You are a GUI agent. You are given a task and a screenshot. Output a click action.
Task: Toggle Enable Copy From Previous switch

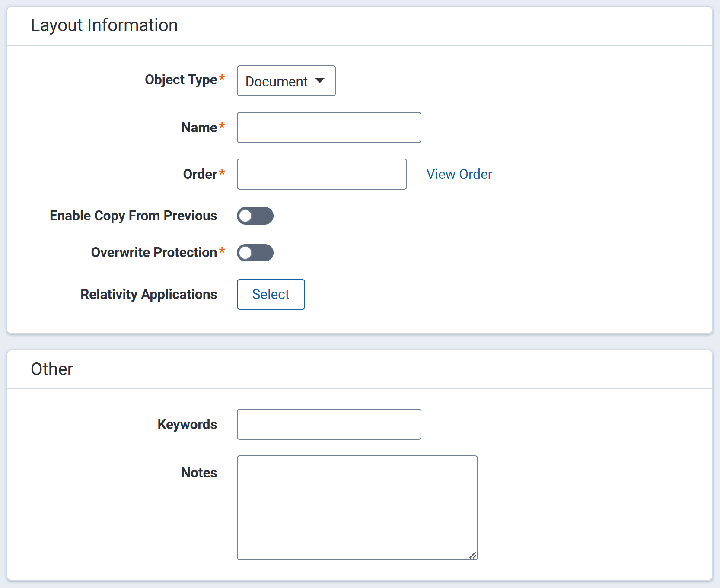[255, 216]
